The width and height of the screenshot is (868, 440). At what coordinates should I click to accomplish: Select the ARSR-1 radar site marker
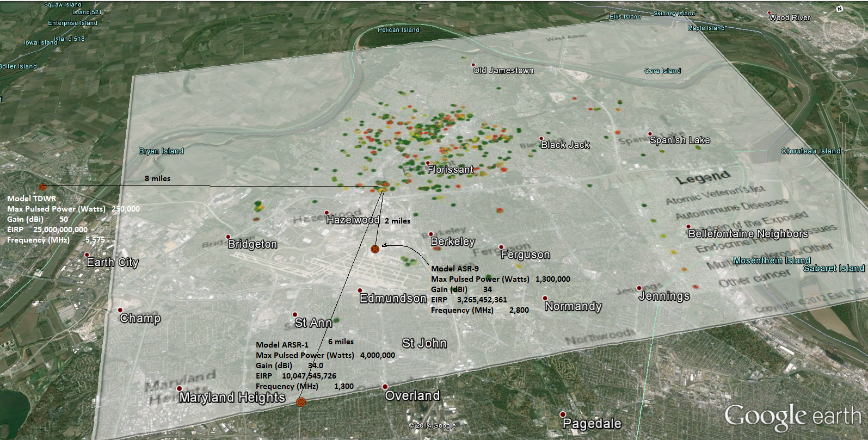(301, 402)
